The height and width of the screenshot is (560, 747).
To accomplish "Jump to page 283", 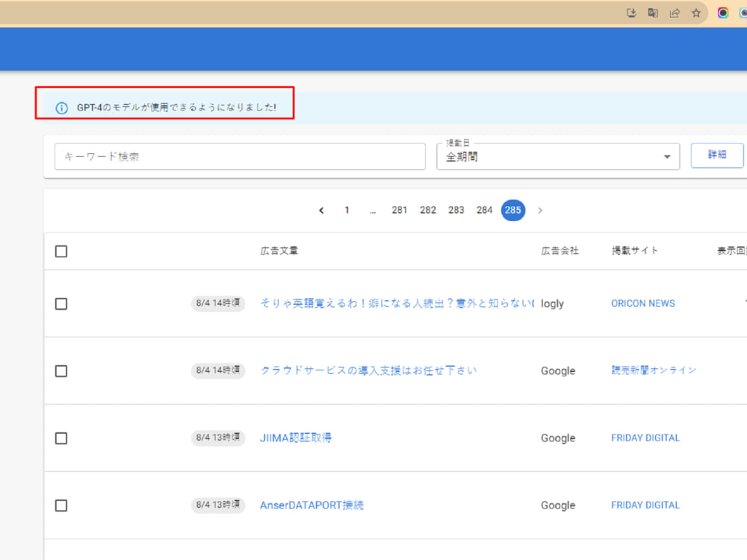I will pyautogui.click(x=456, y=210).
